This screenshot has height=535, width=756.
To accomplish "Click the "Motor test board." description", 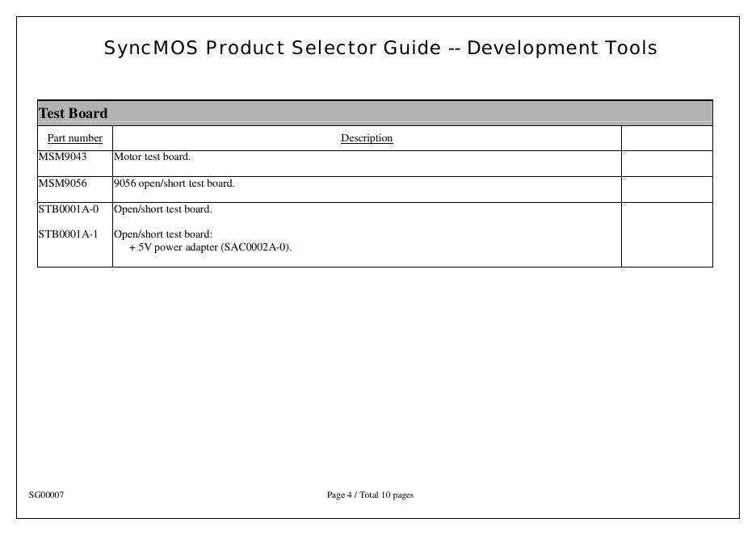I will click(153, 157).
